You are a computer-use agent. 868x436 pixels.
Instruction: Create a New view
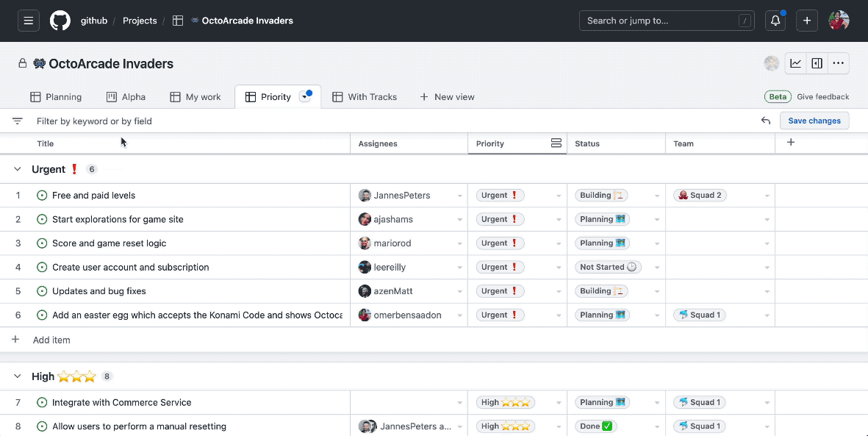pyautogui.click(x=447, y=97)
